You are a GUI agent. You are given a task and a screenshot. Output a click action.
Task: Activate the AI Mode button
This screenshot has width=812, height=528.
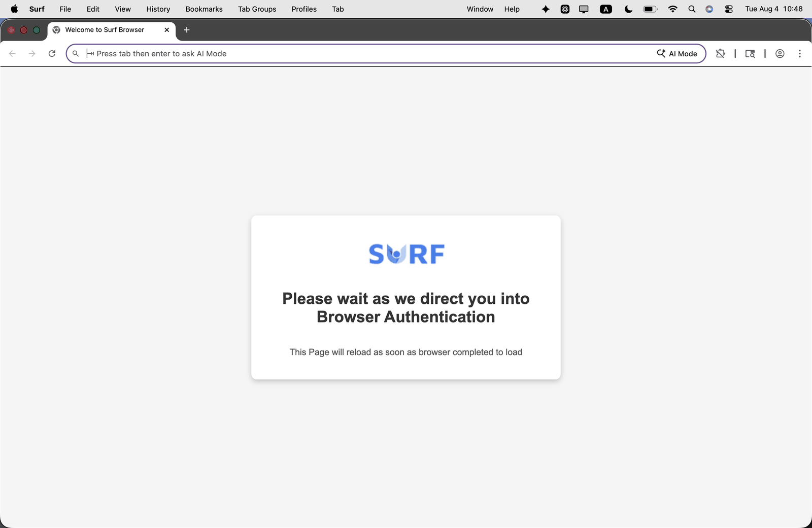pyautogui.click(x=677, y=54)
